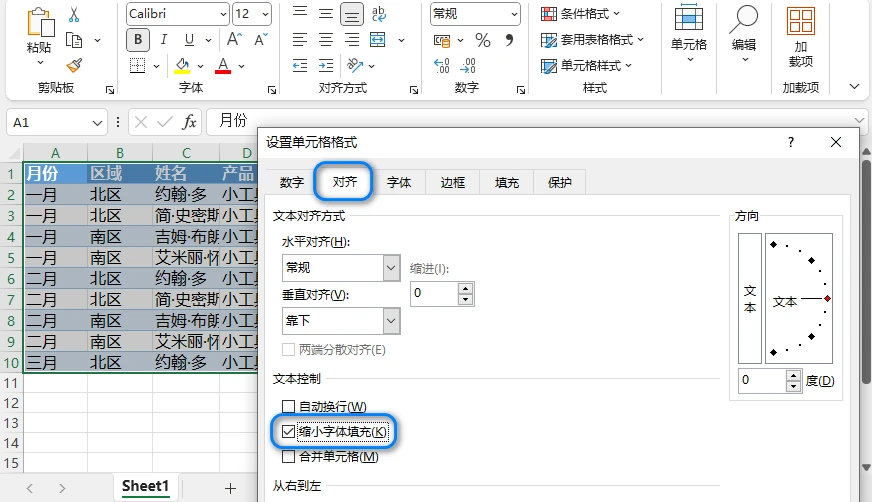Toggle Wrap Text icon in ribbon
Viewport: 872px width, 502px height.
coord(379,14)
